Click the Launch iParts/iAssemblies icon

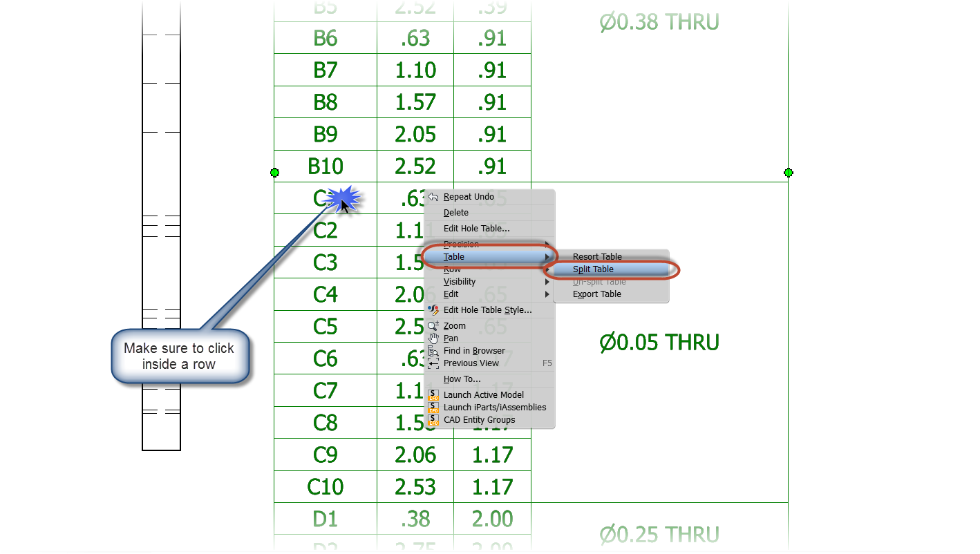434,407
